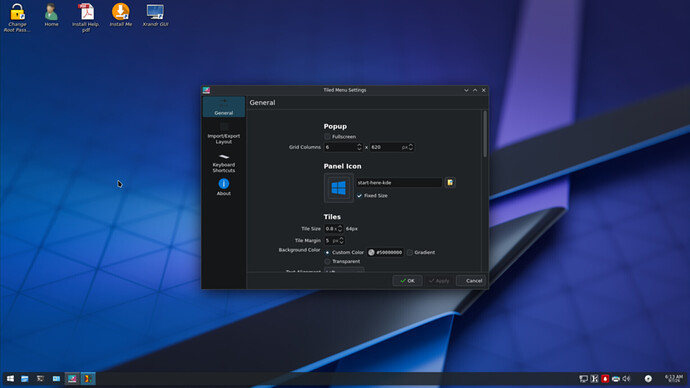
Task: Select the Transparent background radio button
Action: pyautogui.click(x=327, y=261)
